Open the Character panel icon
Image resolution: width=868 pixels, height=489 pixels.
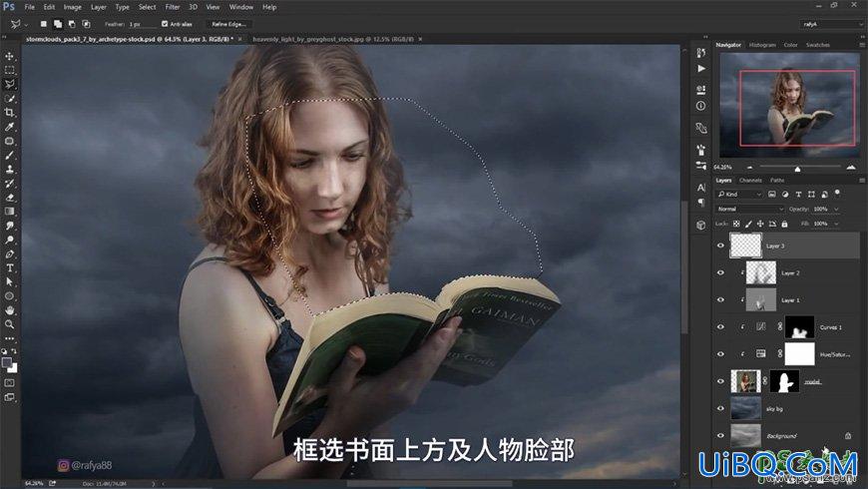tap(700, 188)
